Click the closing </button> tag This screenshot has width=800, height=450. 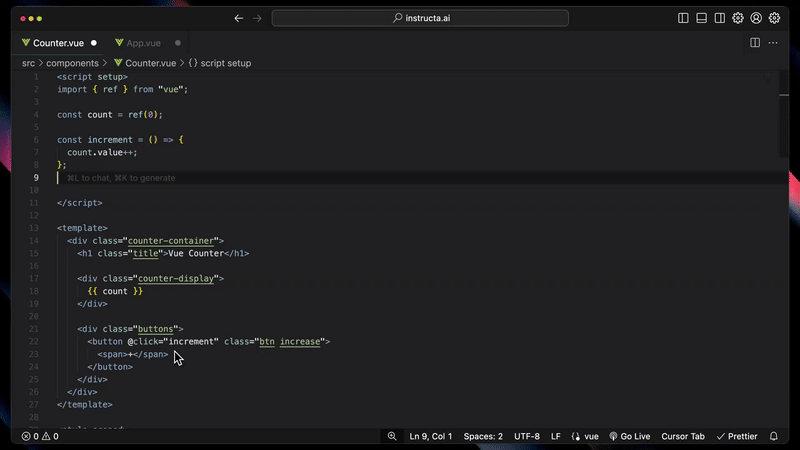pyautogui.click(x=110, y=367)
